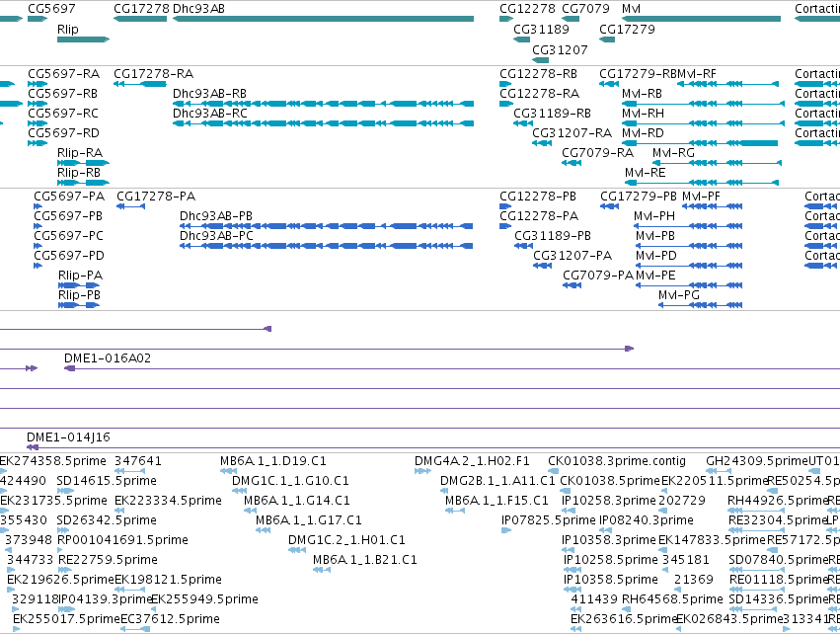Click the CG7079 gene label
The width and height of the screenshot is (840, 634).
[585, 9]
